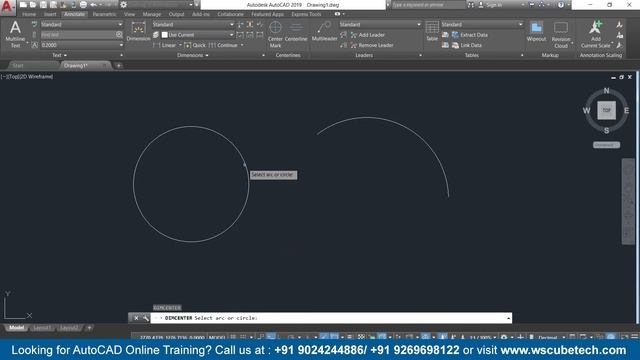Toggle MODEL space in status bar
Viewport: 640px width, 360px height.
[217, 338]
